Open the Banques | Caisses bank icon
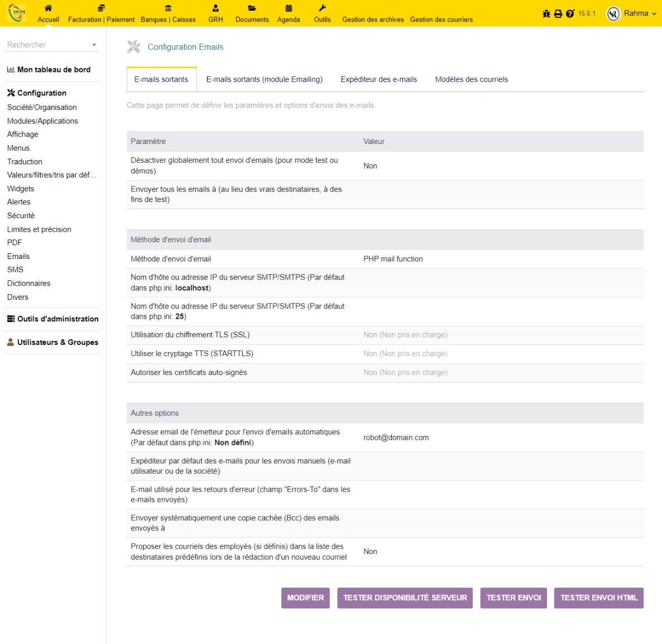This screenshot has height=644, width=662. point(168,8)
